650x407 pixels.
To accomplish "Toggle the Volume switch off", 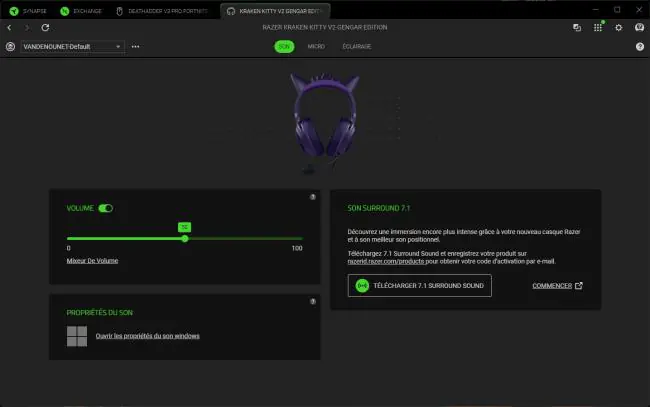I will [x=105, y=208].
